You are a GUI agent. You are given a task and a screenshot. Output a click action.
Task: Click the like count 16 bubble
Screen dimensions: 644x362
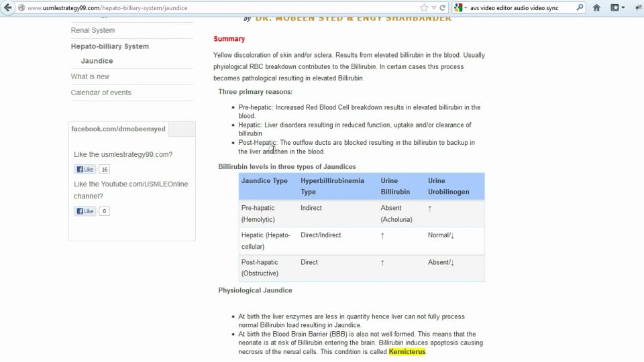pyautogui.click(x=105, y=169)
